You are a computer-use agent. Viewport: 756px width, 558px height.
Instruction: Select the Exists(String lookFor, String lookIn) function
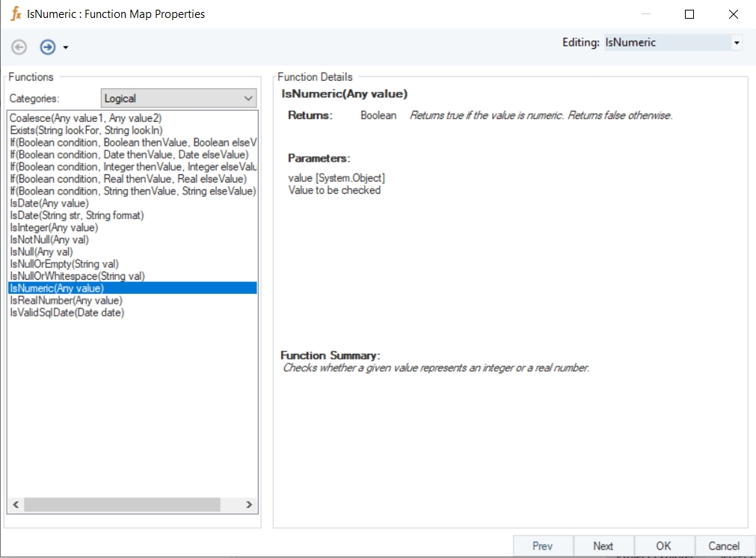point(86,130)
